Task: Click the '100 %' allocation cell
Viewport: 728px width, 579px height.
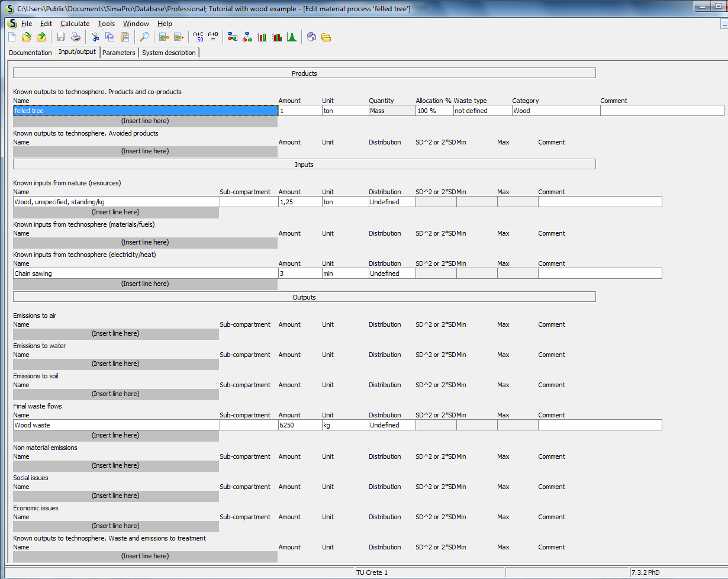Action: tap(434, 111)
